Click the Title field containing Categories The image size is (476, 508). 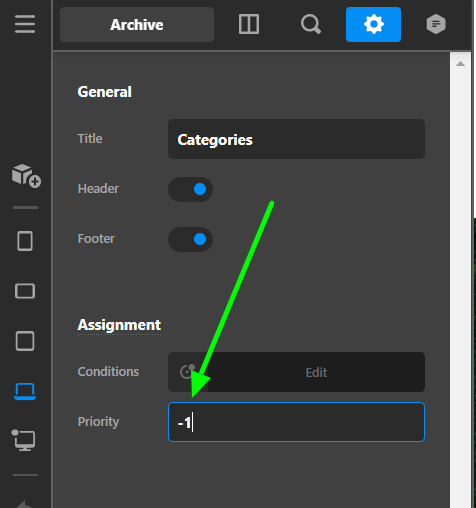(x=296, y=139)
